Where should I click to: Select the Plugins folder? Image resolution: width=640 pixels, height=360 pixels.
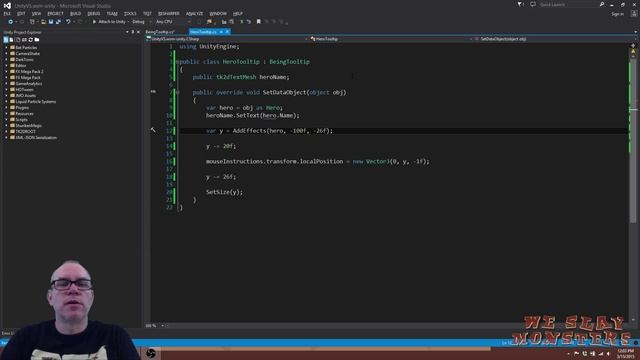coord(22,108)
